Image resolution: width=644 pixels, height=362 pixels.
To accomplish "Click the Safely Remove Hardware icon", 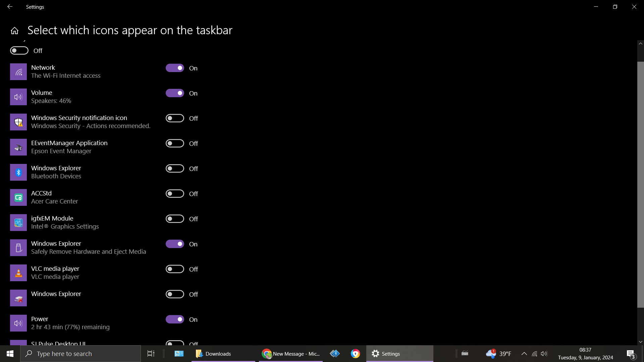I will point(18,247).
